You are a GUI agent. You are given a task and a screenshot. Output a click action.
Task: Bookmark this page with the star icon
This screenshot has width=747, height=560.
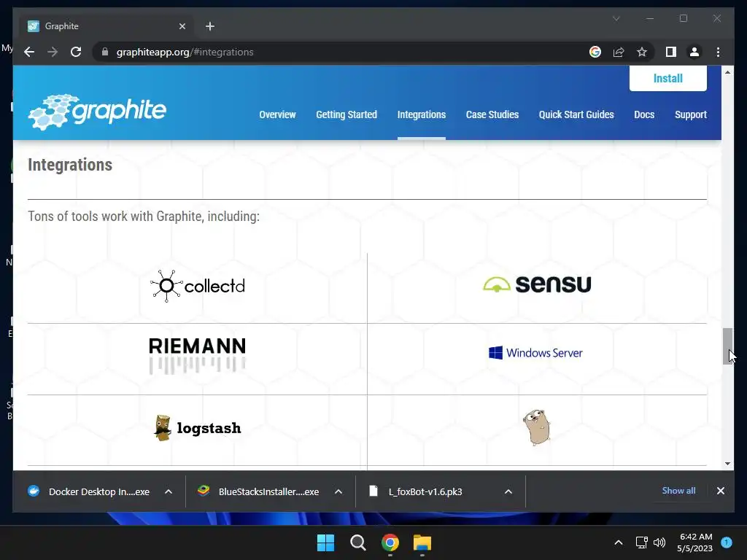pyautogui.click(x=642, y=52)
